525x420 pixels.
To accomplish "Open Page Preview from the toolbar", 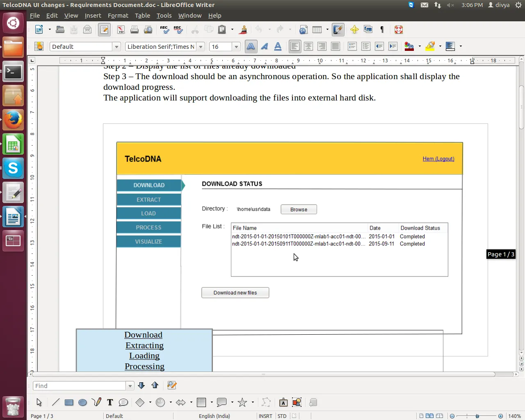I will (148, 30).
